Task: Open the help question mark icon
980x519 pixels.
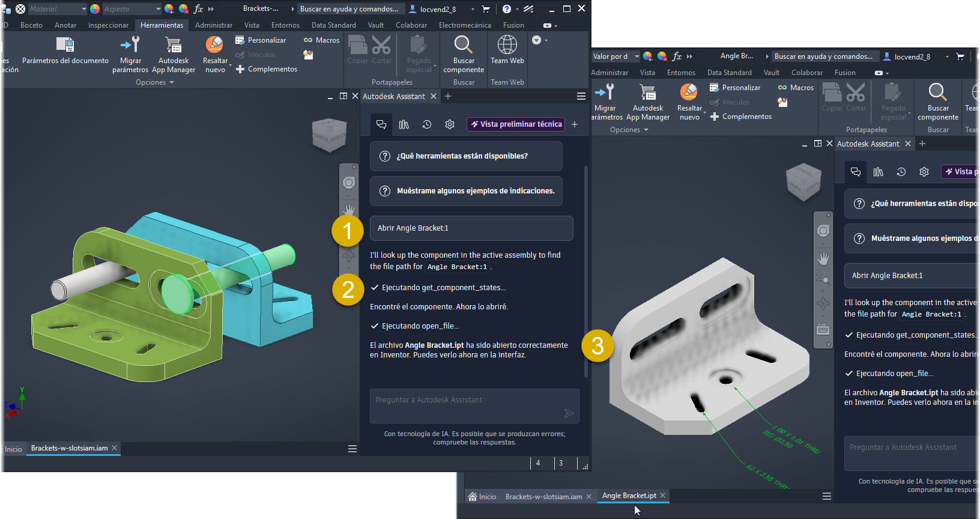Action: coord(507,9)
